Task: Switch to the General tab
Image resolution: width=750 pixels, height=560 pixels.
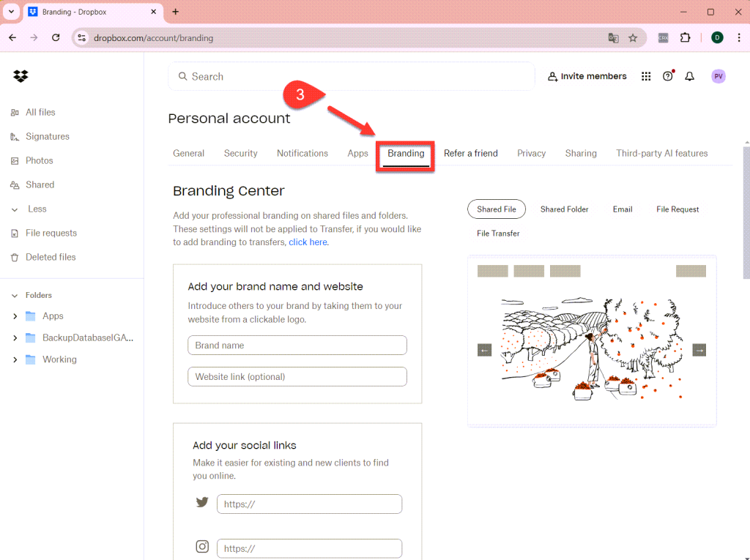Action: (188, 154)
